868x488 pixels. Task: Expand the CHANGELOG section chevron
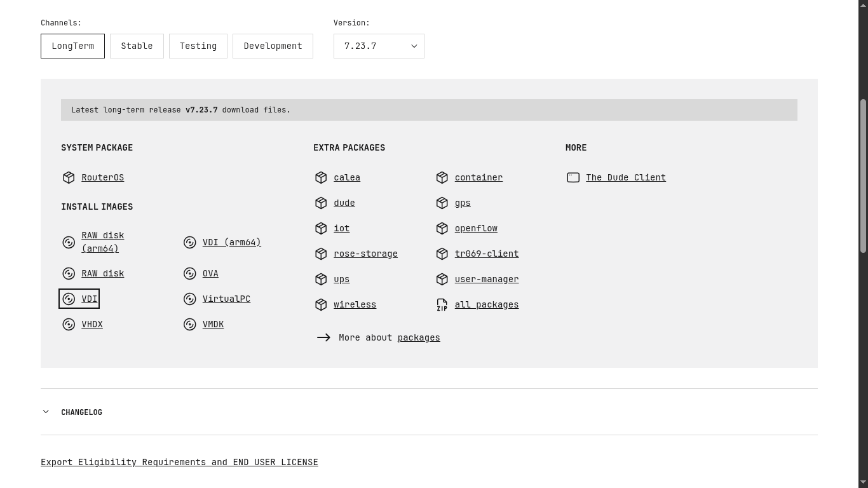(46, 412)
